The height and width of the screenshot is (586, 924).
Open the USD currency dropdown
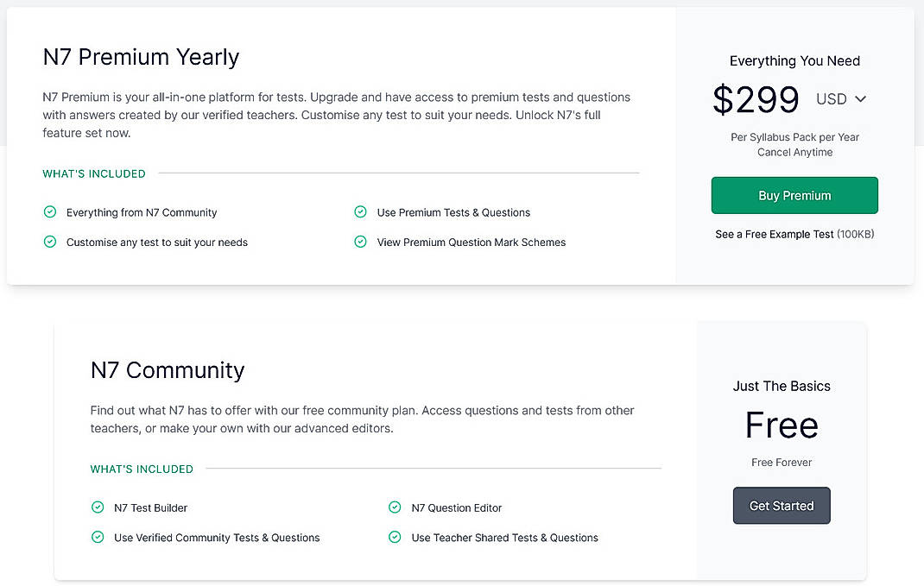tap(832, 99)
